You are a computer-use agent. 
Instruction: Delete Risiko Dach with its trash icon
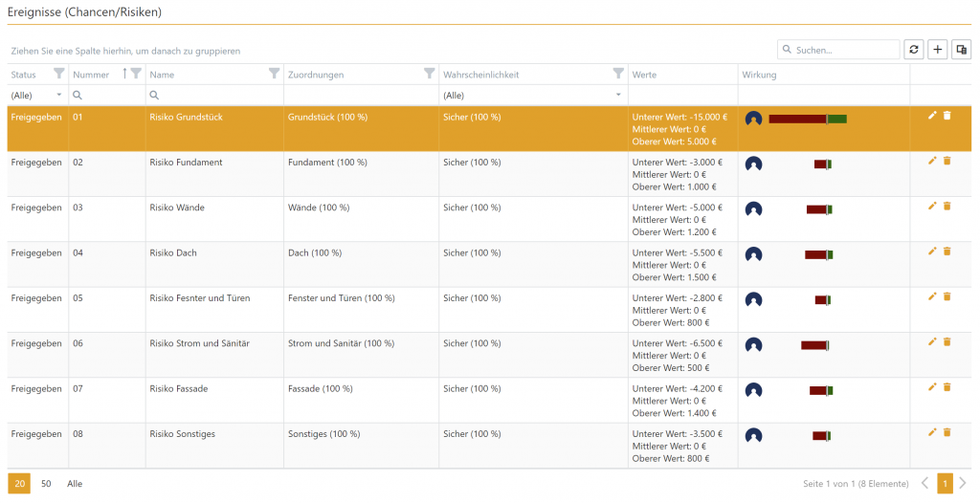point(947,251)
